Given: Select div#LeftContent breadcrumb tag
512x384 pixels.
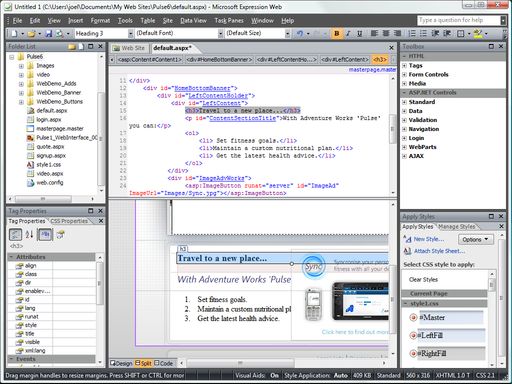Looking at the screenshot, I should tap(345, 60).
